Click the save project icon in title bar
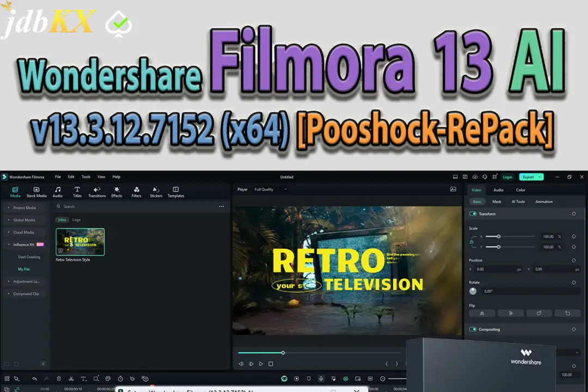Image resolution: width=588 pixels, height=392 pixels. pyautogui.click(x=465, y=177)
